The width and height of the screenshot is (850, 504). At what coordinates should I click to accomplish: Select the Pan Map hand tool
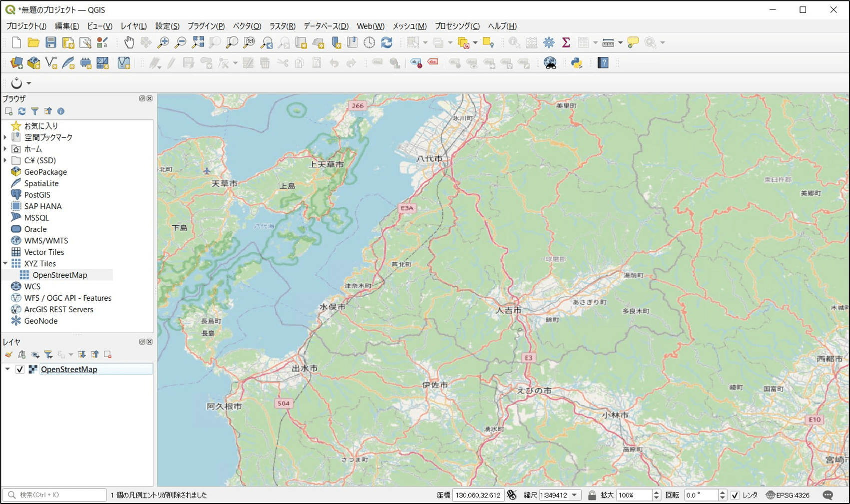tap(129, 42)
